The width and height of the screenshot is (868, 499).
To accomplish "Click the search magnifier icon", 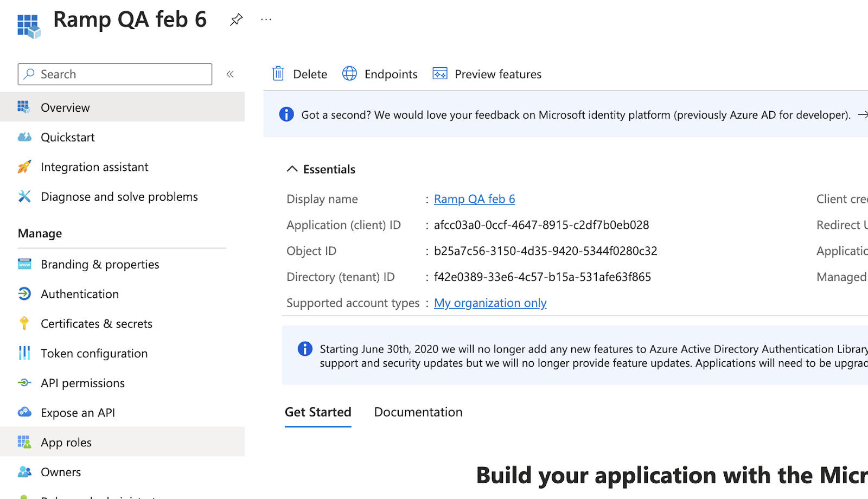I will tap(29, 74).
